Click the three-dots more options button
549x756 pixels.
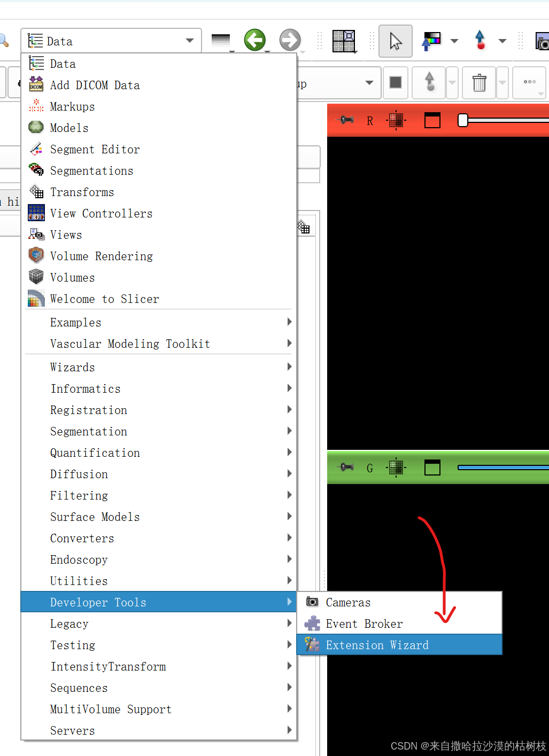coord(529,82)
